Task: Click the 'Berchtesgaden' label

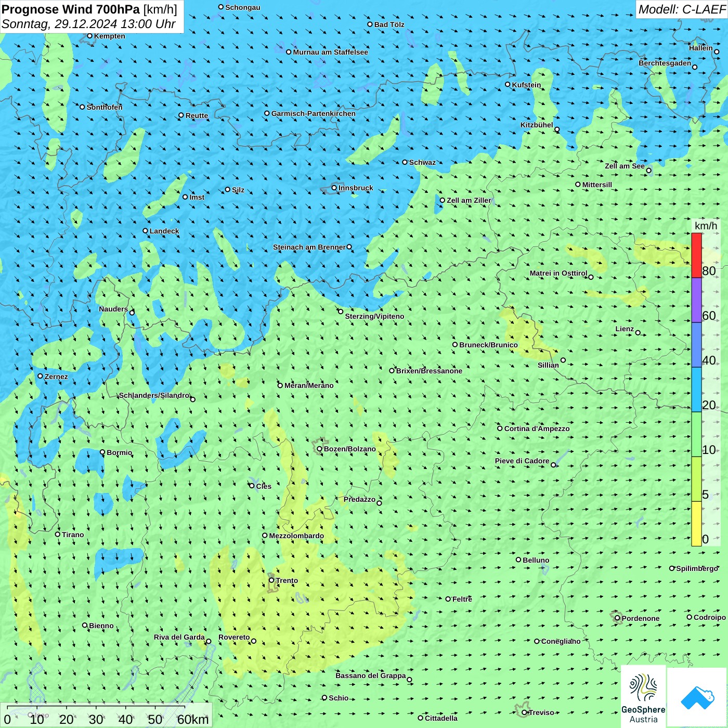Action: point(665,63)
